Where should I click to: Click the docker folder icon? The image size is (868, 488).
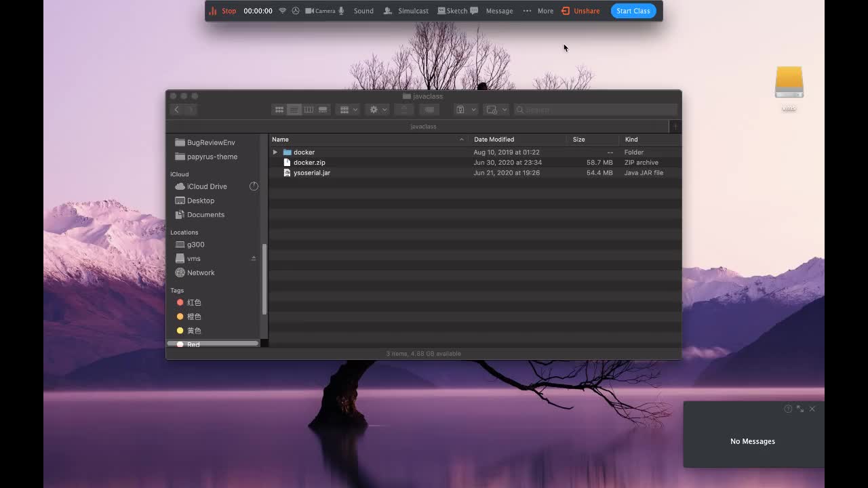point(287,152)
